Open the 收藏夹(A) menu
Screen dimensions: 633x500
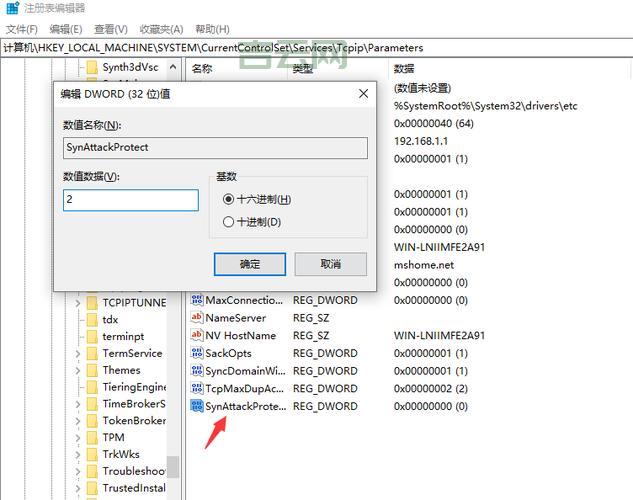161,29
